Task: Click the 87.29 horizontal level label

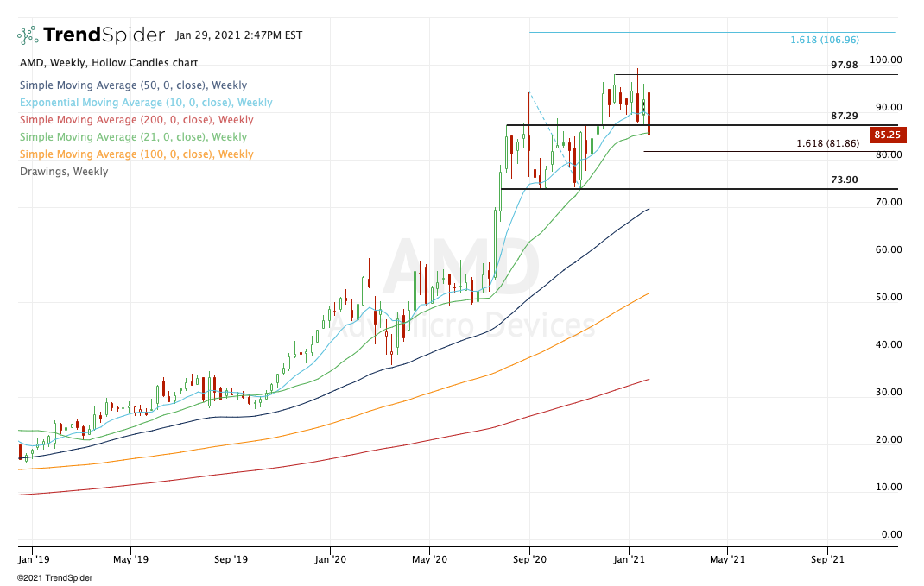Action: (845, 116)
